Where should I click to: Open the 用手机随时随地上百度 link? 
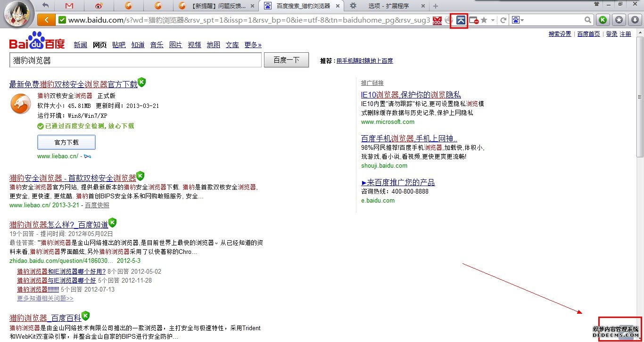364,61
